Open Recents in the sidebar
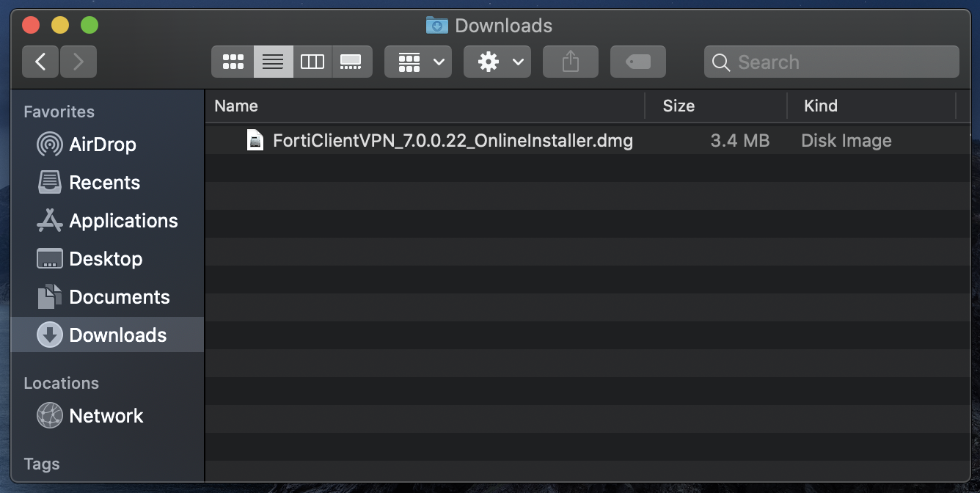This screenshot has width=980, height=493. (x=107, y=183)
